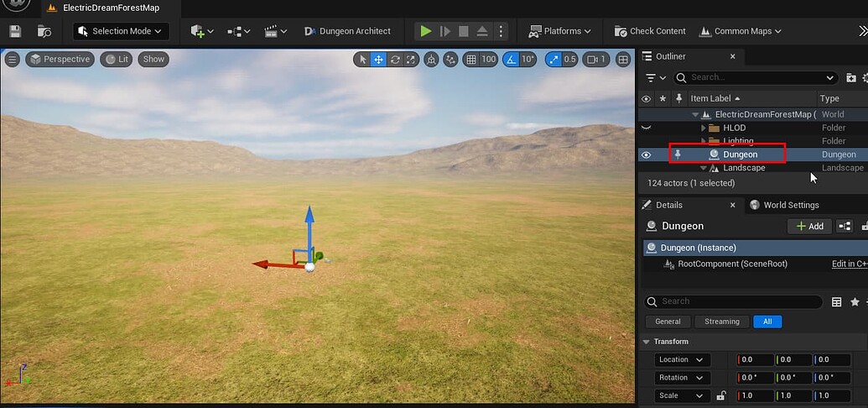The height and width of the screenshot is (408, 868).
Task: Expand the HLOD folder in Outliner
Action: point(704,128)
